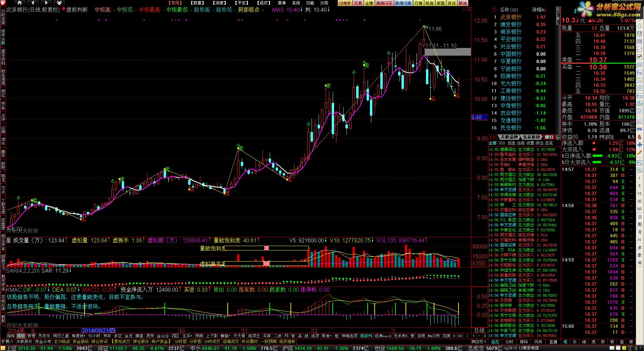Select the 模板 indicator tab

point(21,336)
